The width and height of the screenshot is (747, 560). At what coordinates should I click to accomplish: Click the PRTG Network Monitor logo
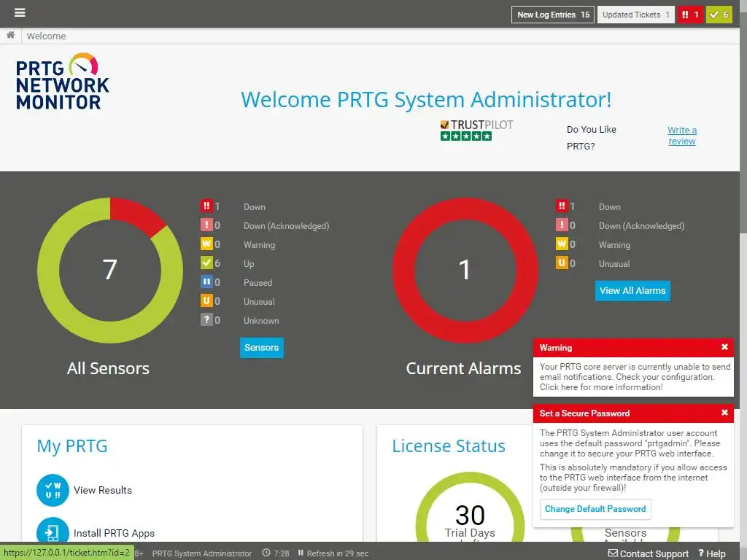click(x=63, y=82)
